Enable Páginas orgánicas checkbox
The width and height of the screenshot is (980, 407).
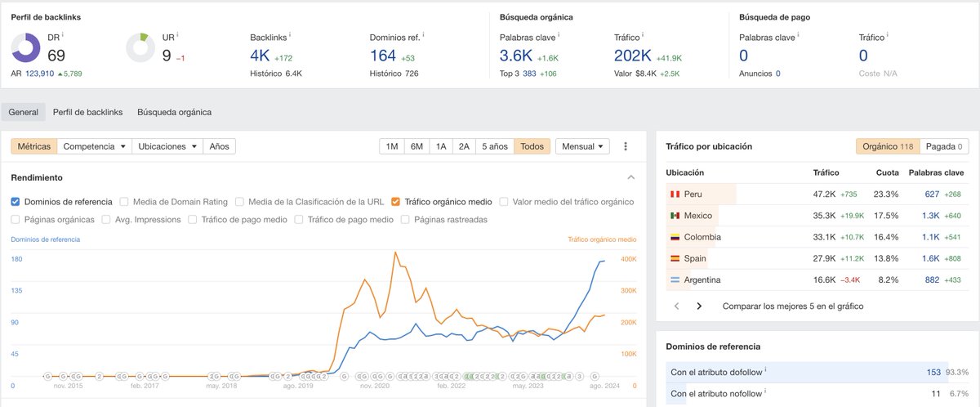tap(16, 220)
